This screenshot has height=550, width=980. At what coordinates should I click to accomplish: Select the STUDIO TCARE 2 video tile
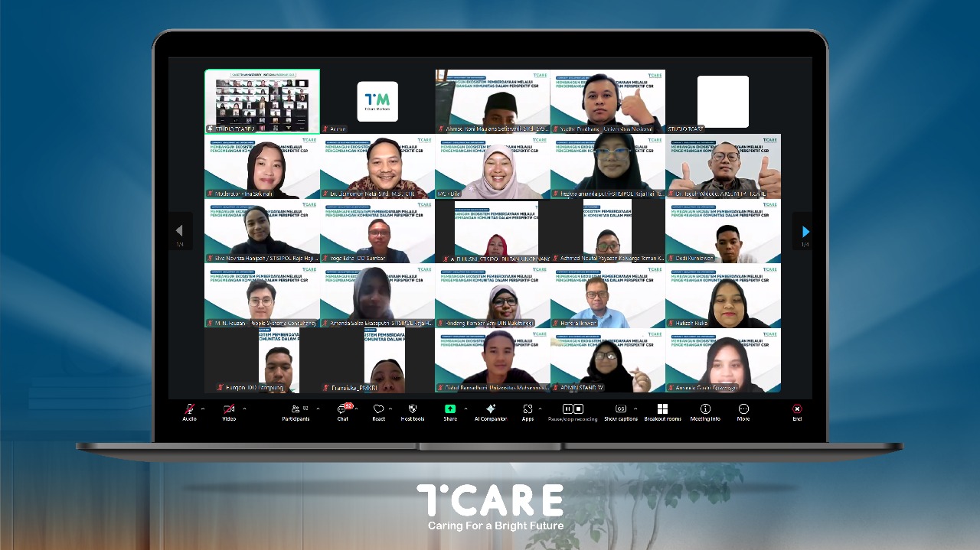click(x=262, y=101)
